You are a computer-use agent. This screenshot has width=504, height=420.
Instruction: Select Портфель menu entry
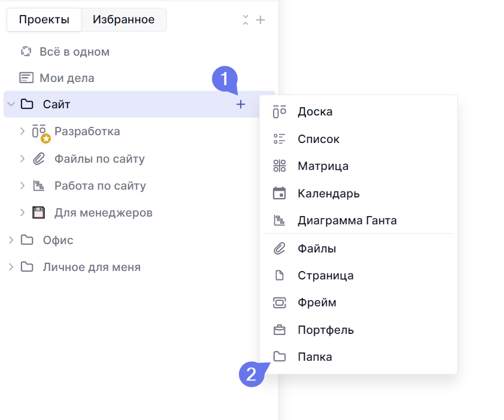pyautogui.click(x=326, y=330)
